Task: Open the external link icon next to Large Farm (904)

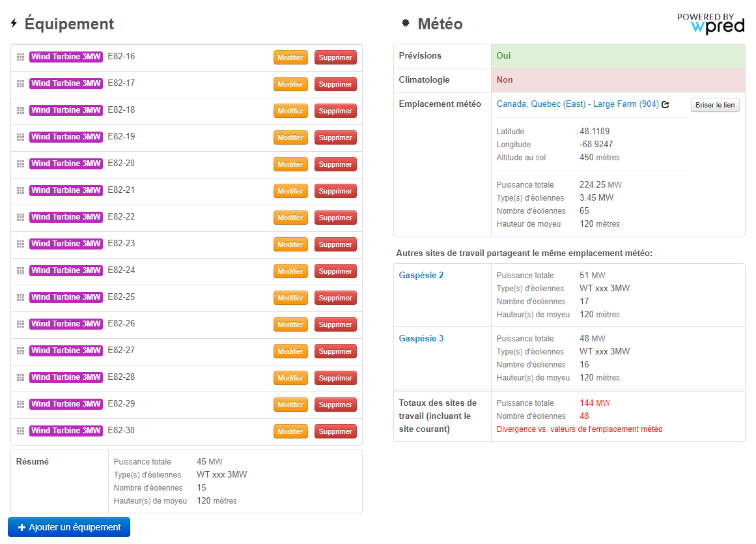Action: (665, 104)
